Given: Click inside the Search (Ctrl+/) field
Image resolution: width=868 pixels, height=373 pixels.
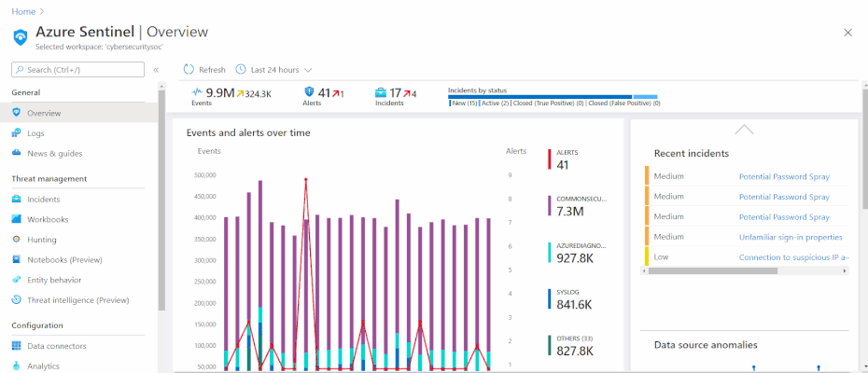Looking at the screenshot, I should point(78,70).
